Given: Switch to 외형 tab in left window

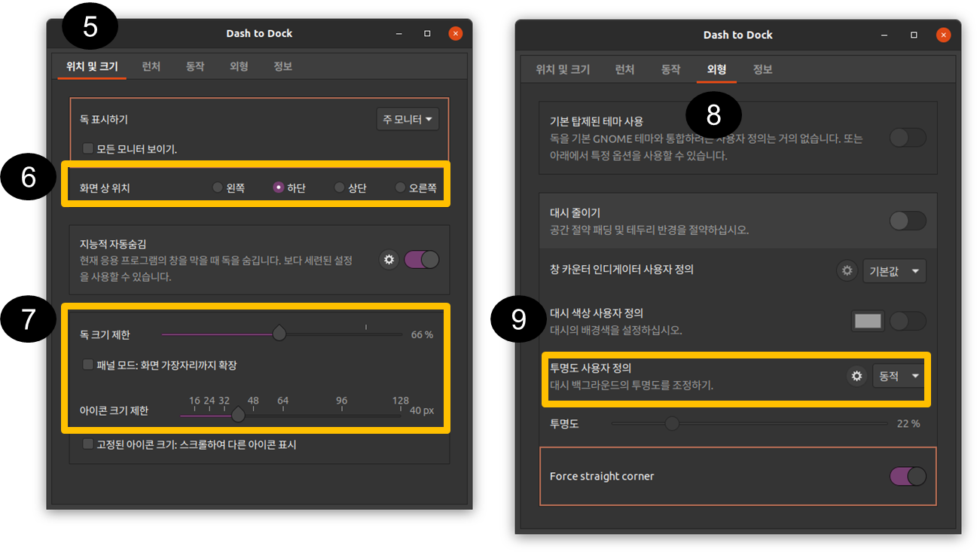Looking at the screenshot, I should [239, 66].
